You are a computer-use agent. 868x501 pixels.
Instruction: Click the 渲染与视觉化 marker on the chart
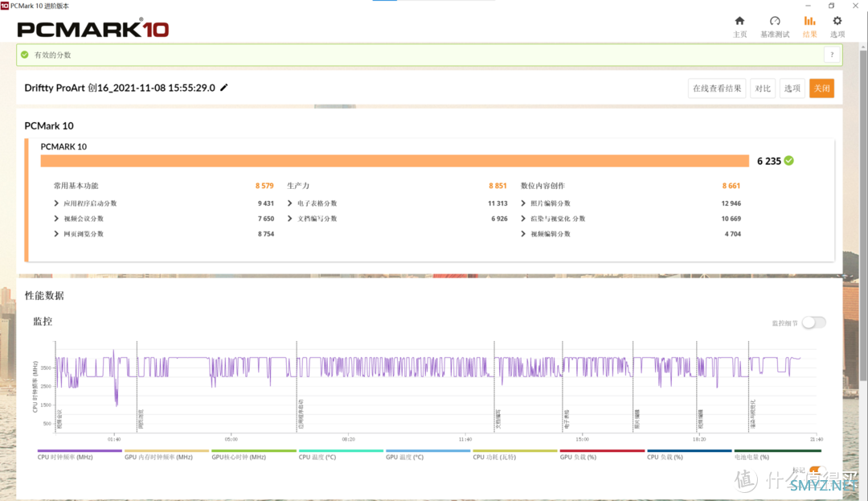point(752,414)
